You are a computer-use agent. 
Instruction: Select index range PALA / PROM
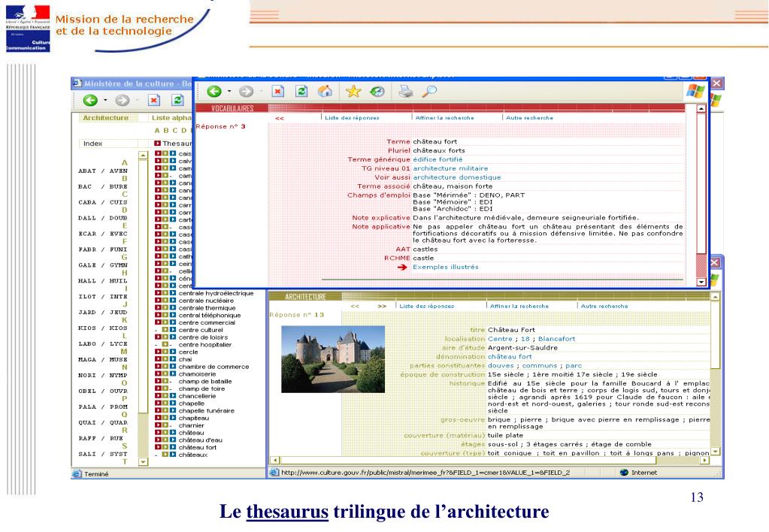(102, 407)
